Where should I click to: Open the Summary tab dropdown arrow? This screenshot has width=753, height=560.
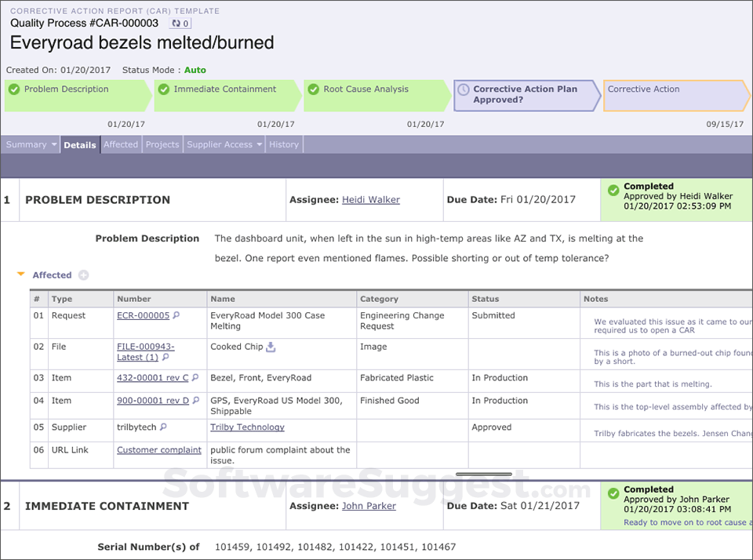[x=54, y=145]
